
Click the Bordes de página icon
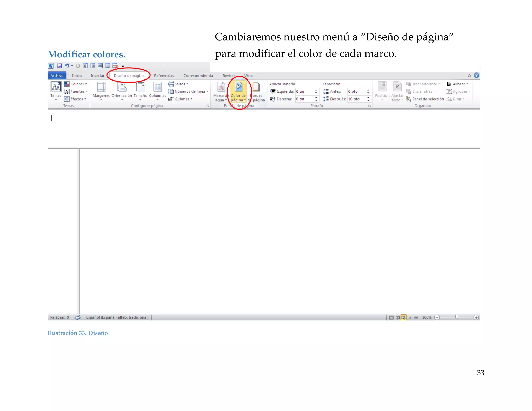256,87
